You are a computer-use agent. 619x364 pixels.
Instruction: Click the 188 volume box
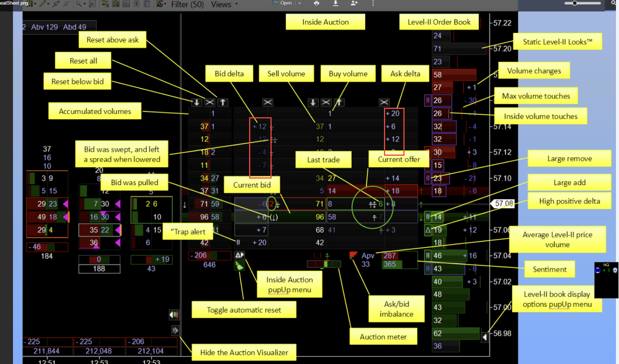pos(99,269)
